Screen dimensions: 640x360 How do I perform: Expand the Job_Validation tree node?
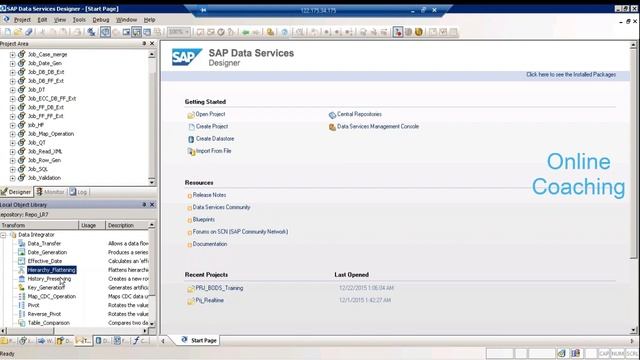(13, 178)
